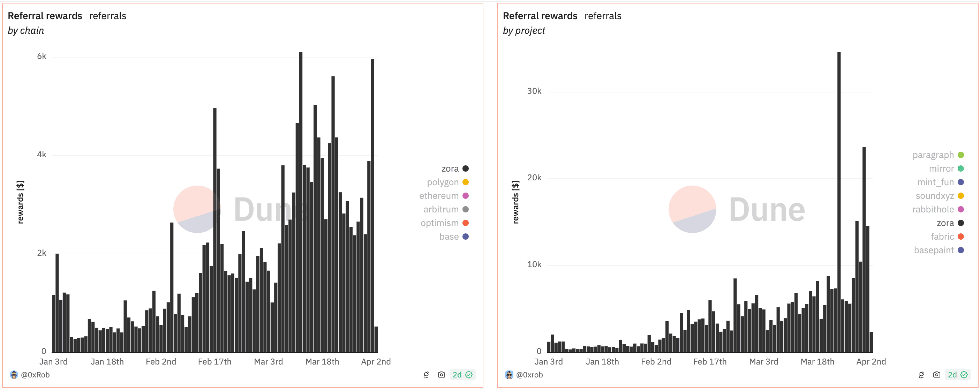Click Feb 17th axis label in by chain chart
The width and height of the screenshot is (980, 390).
coord(214,362)
